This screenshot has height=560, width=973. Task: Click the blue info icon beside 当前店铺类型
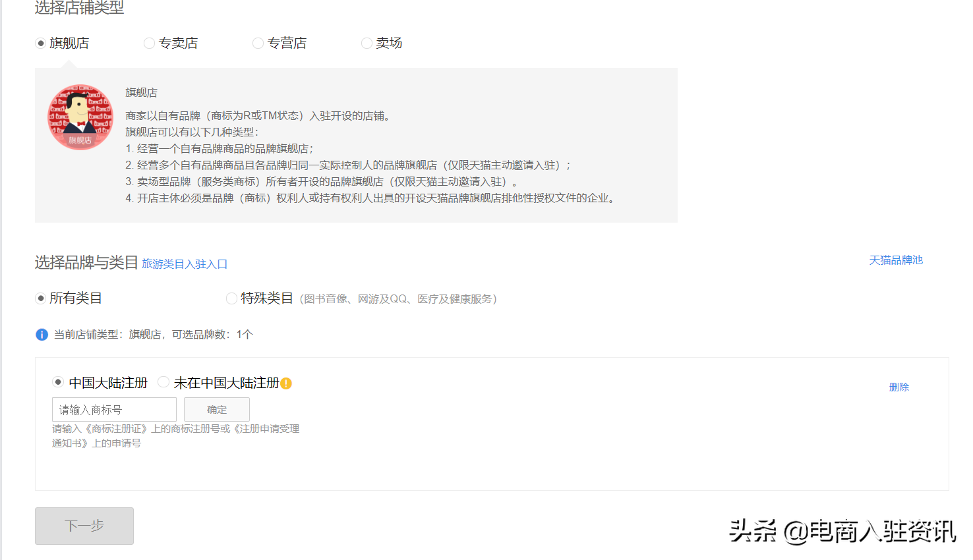[42, 335]
